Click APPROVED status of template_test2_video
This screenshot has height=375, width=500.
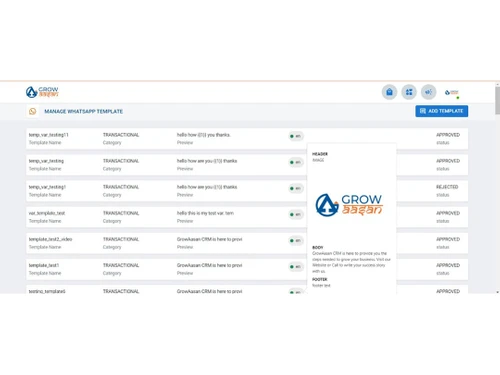click(x=448, y=239)
